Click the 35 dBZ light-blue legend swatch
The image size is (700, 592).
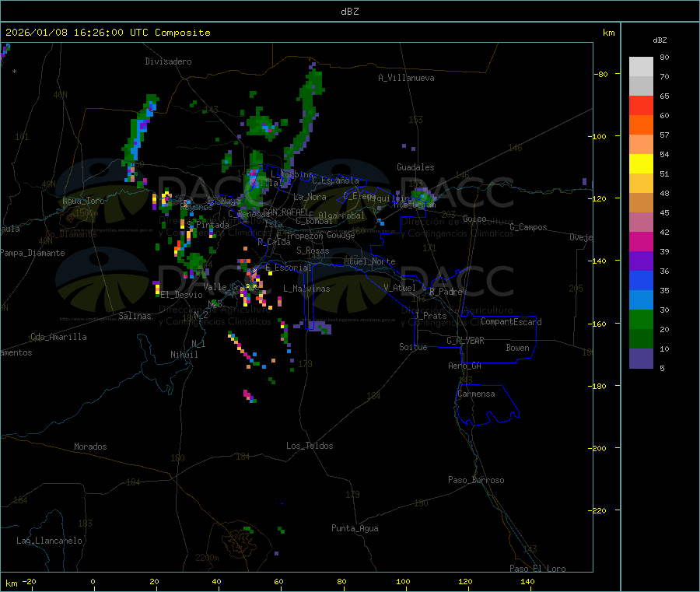641,300
